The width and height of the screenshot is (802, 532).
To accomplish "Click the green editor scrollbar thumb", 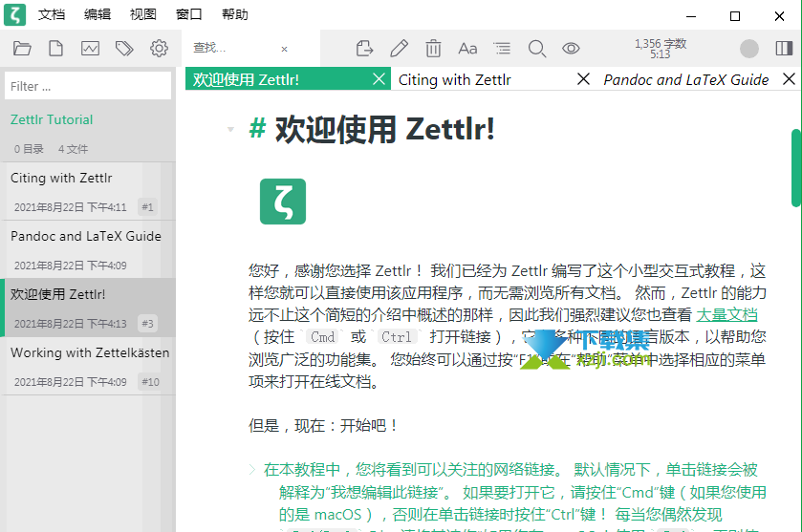I will [796, 168].
